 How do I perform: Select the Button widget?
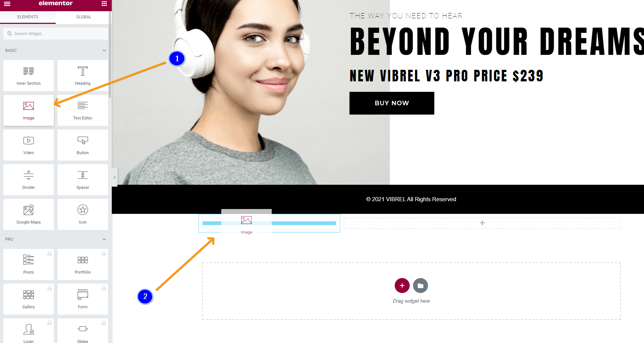pos(83,145)
